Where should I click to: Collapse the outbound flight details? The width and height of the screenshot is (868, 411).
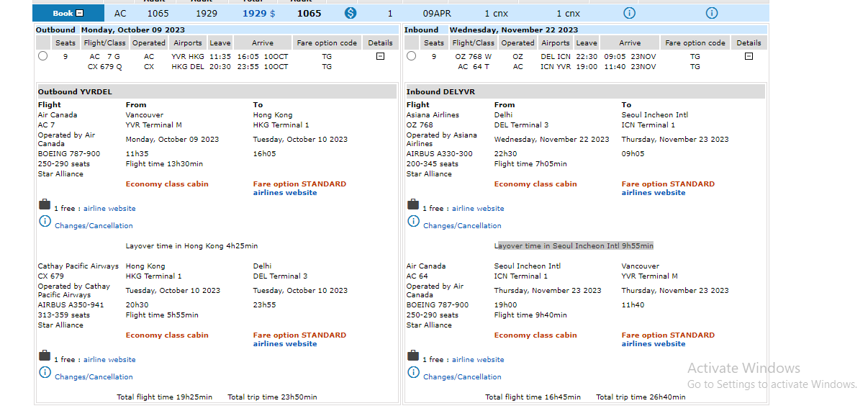(x=380, y=56)
